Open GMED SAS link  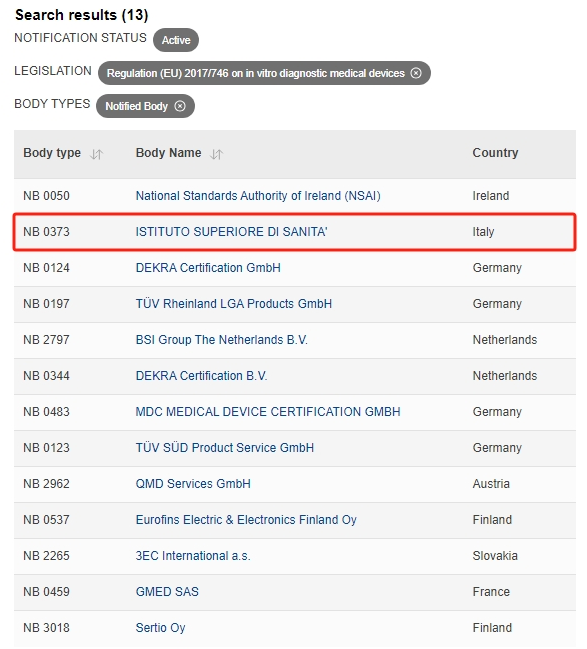[167, 592]
